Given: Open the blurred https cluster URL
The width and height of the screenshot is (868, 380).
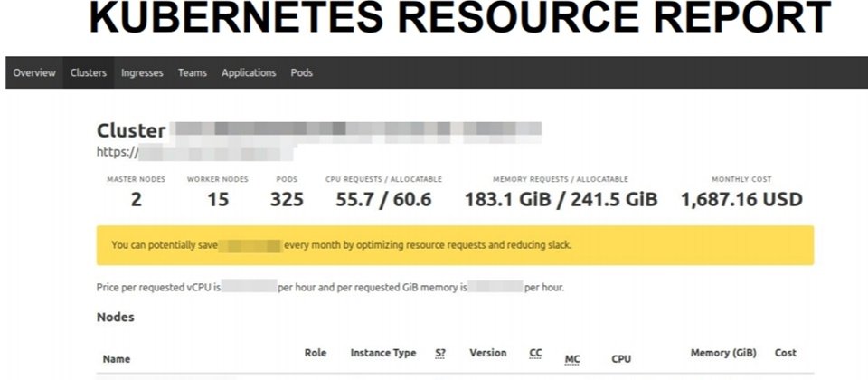Looking at the screenshot, I should [195, 151].
